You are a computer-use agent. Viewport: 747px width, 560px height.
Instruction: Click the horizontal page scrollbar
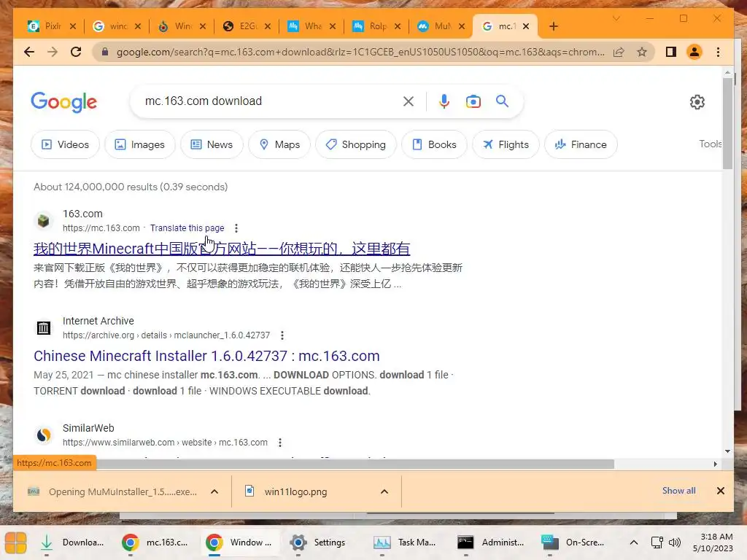(355, 464)
